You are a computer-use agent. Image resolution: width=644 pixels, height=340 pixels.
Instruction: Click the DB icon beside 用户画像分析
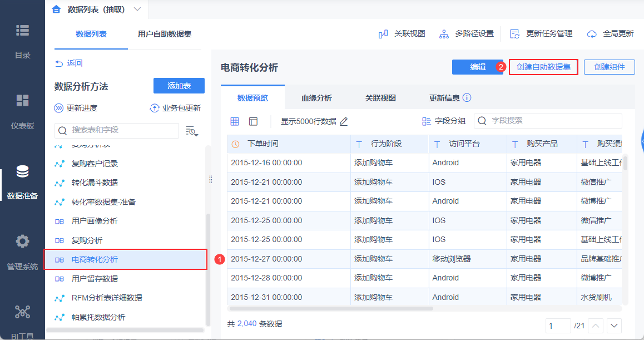click(x=60, y=221)
